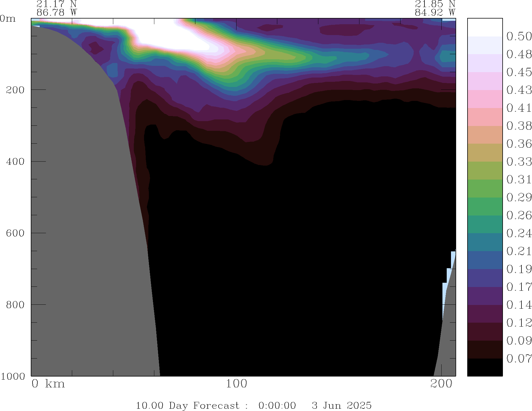
Task: Pick the purple colorbar band between 0.14 and 0.17
Action: [485, 296]
